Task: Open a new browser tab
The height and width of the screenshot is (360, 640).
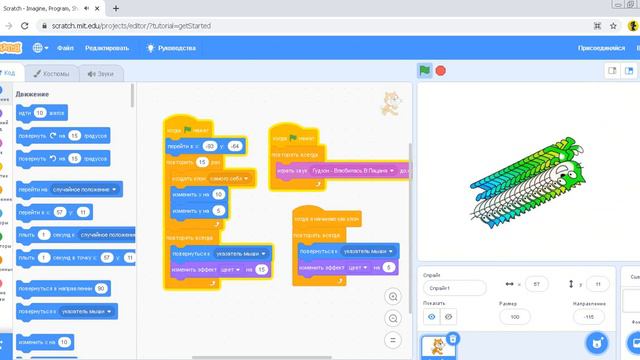Action: click(x=116, y=8)
